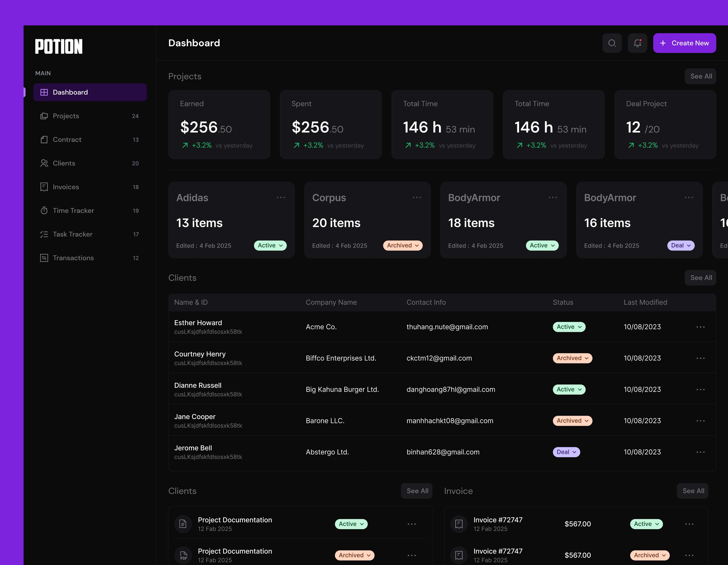Open the notifications bell

click(x=637, y=43)
